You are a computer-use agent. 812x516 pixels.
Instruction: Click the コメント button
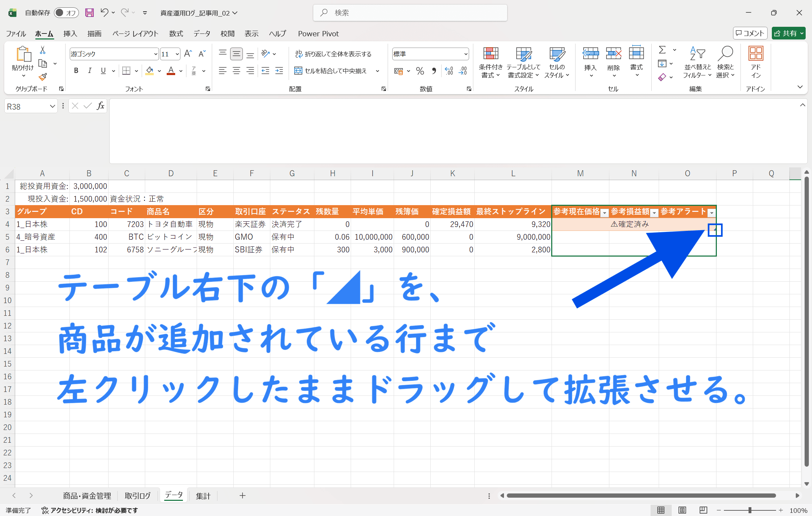tap(750, 33)
